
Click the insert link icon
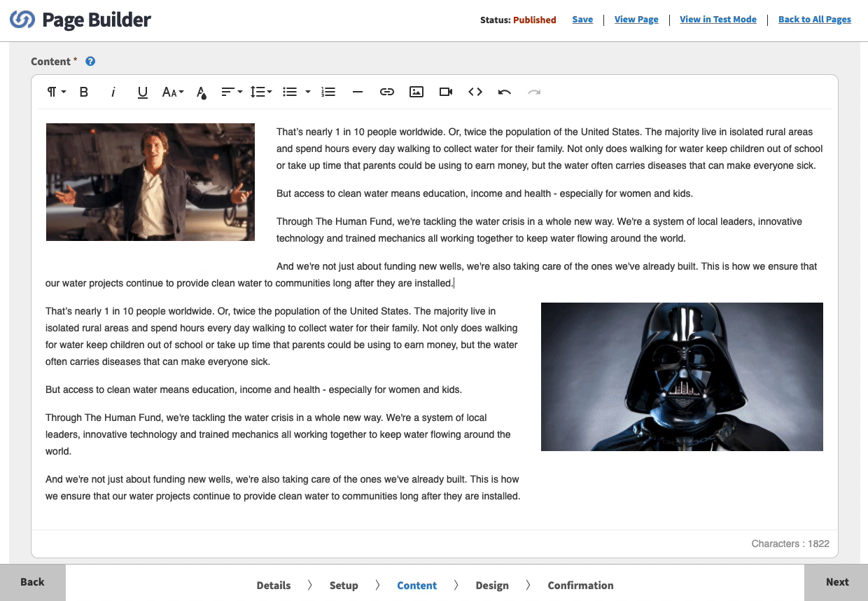pos(387,92)
